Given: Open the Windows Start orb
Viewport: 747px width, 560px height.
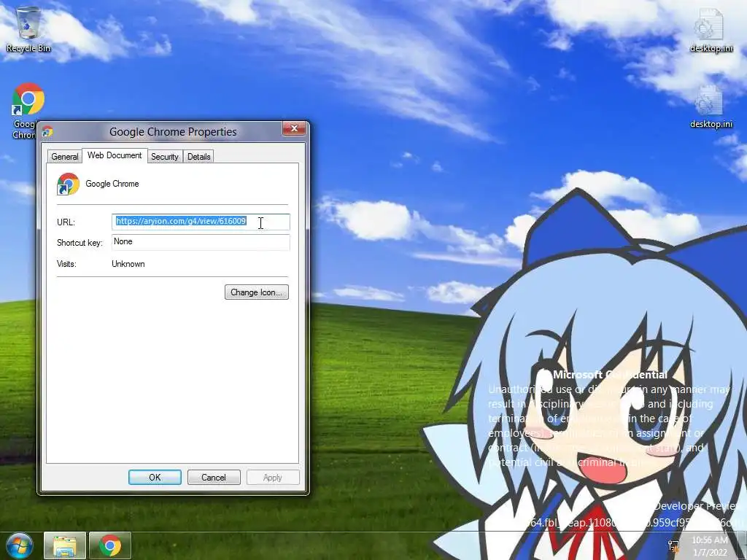Looking at the screenshot, I should pyautogui.click(x=19, y=545).
